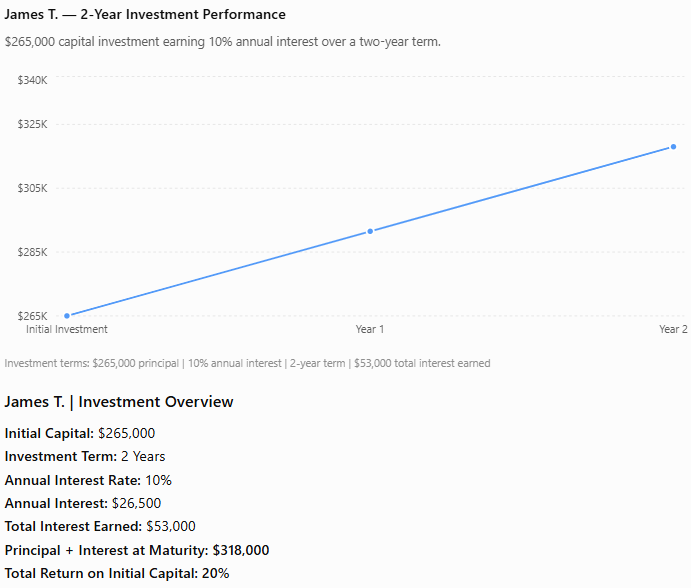Click the $305K axis label
This screenshot has width=691, height=588.
32,188
